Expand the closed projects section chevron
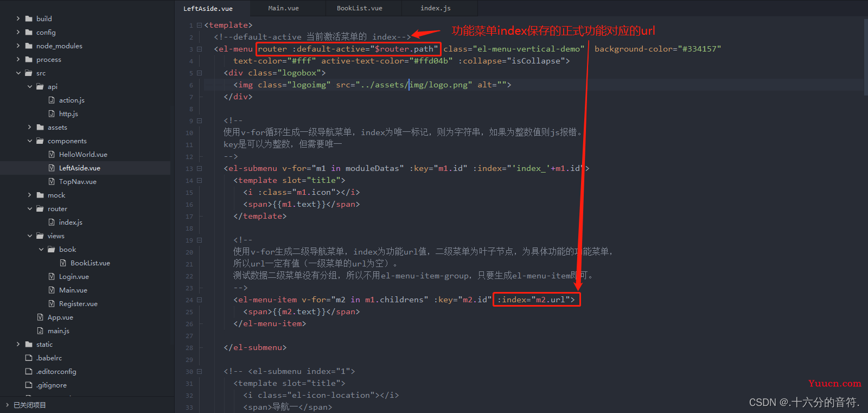 (7, 405)
